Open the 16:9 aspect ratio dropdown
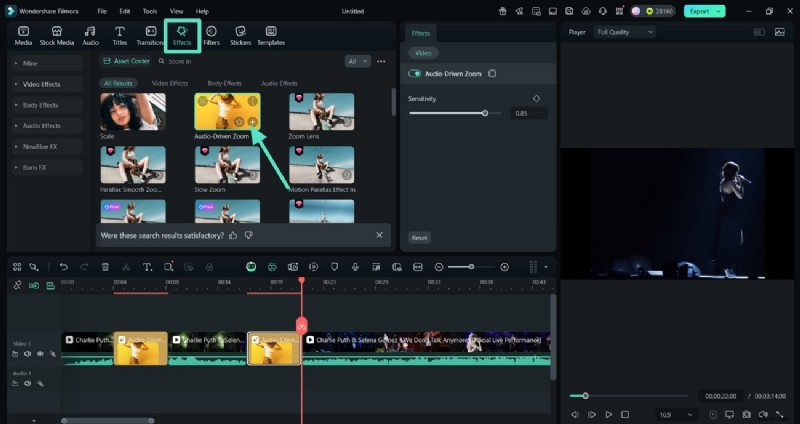This screenshot has height=424, width=800. (676, 414)
